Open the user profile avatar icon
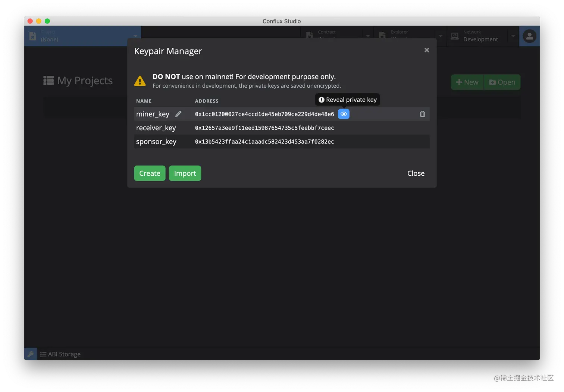The height and width of the screenshot is (392, 564). pos(529,36)
